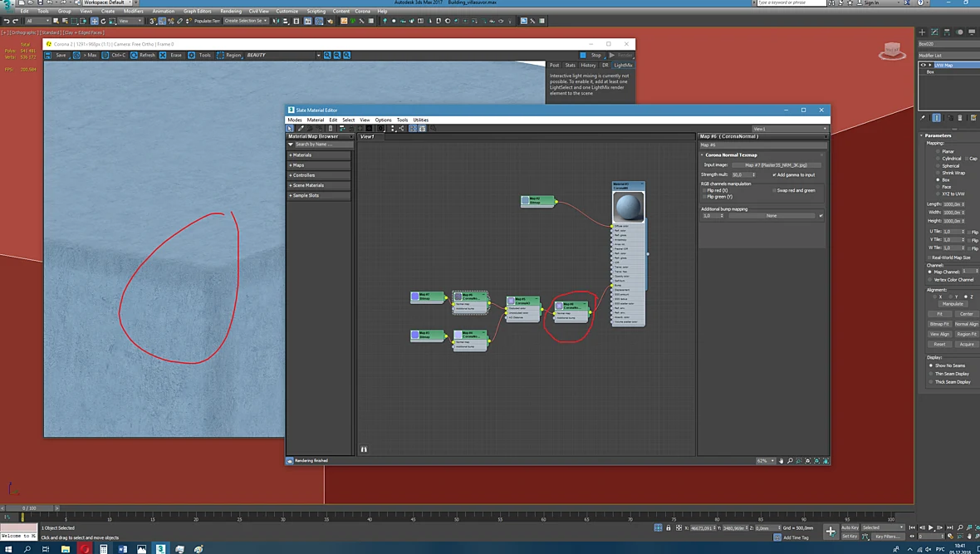Select the pointer tool in Slate toolbar
The height and width of the screenshot is (554, 980).
pyautogui.click(x=290, y=128)
